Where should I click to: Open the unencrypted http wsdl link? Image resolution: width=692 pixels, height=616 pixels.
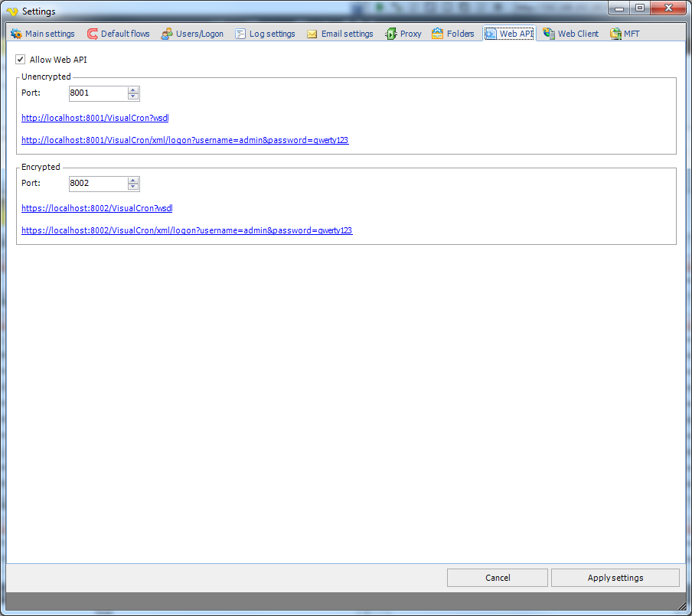coord(95,118)
